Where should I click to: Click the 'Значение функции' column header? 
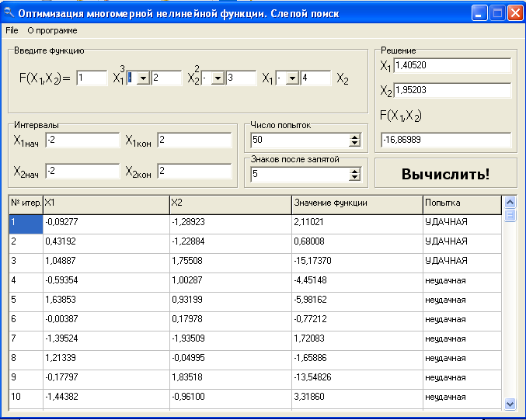click(356, 203)
